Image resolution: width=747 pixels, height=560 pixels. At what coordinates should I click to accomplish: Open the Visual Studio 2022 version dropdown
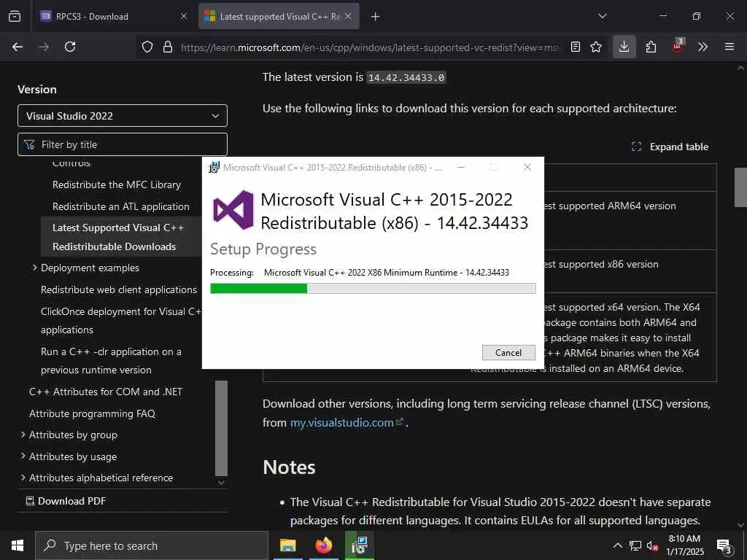tap(123, 116)
